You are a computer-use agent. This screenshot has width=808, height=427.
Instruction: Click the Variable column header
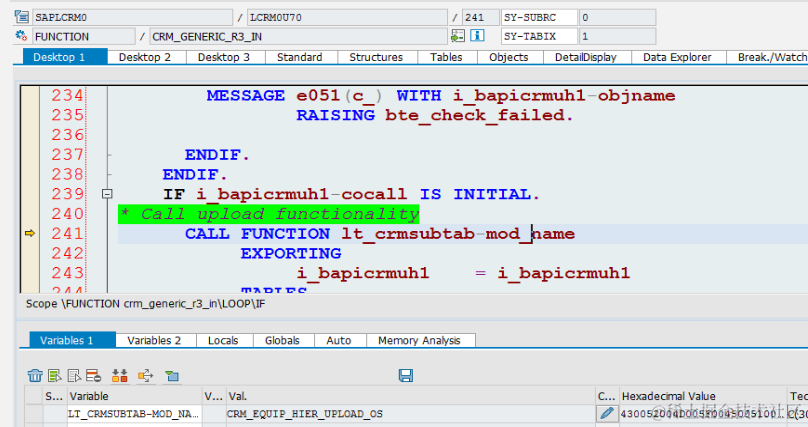134,396
